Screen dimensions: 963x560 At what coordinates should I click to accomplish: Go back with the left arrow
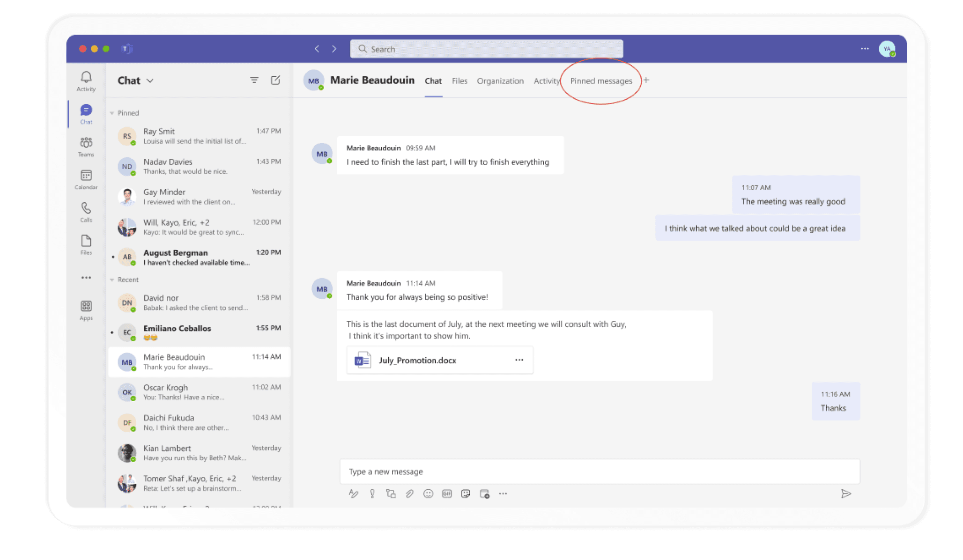[x=317, y=49]
